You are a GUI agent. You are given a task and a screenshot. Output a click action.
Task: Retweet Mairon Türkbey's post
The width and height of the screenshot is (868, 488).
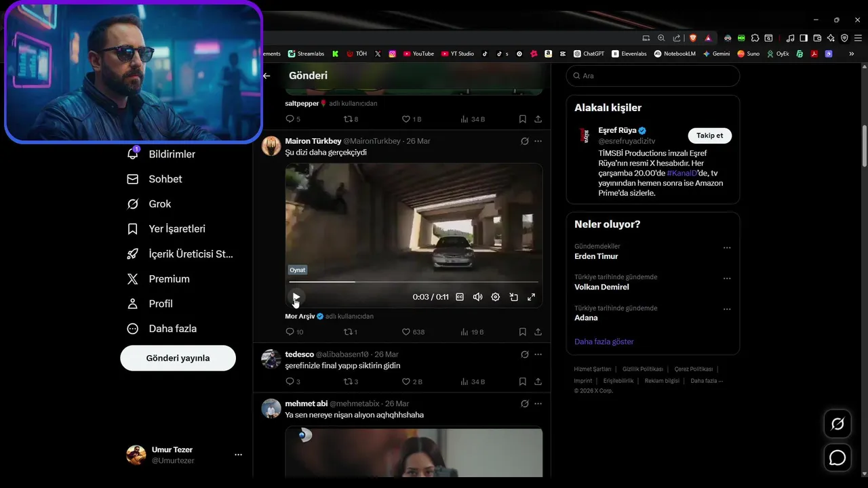[351, 332]
